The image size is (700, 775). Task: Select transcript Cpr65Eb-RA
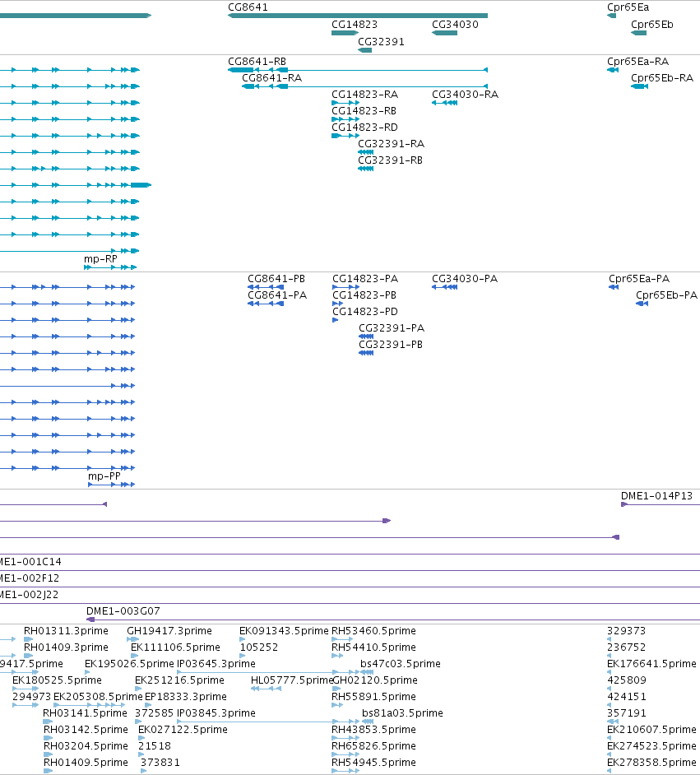point(639,86)
